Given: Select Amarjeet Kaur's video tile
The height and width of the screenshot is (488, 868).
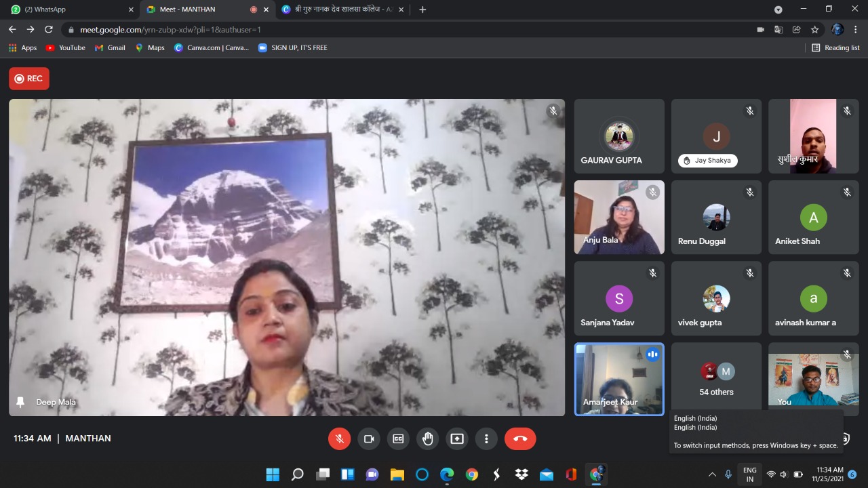Looking at the screenshot, I should (x=619, y=379).
